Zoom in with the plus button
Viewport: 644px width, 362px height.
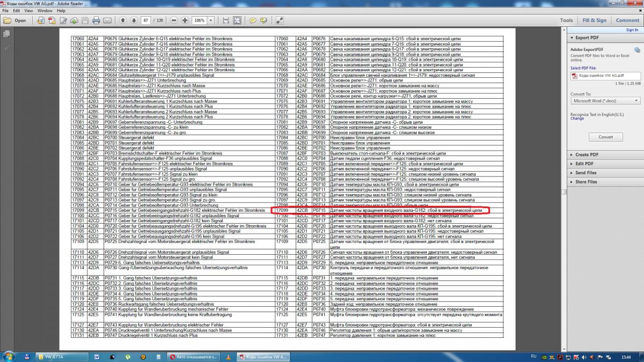pos(185,20)
